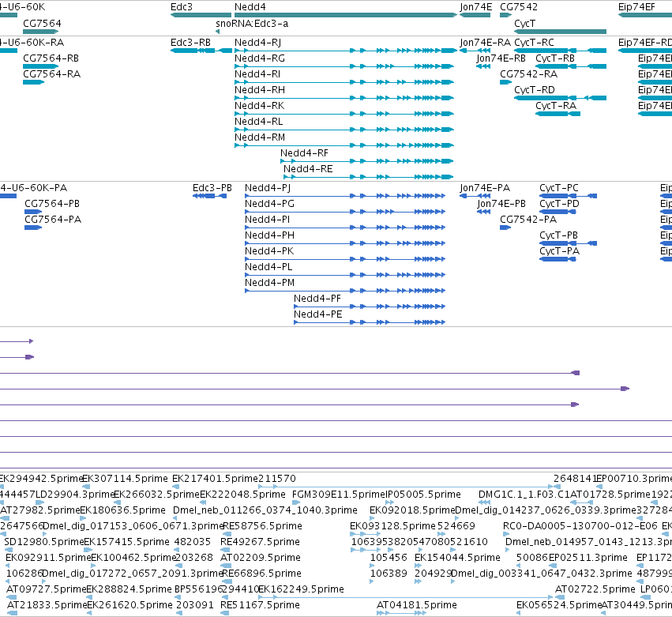This screenshot has width=672, height=617.
Task: Click the Eip74EF gene label
Action: (x=636, y=7)
